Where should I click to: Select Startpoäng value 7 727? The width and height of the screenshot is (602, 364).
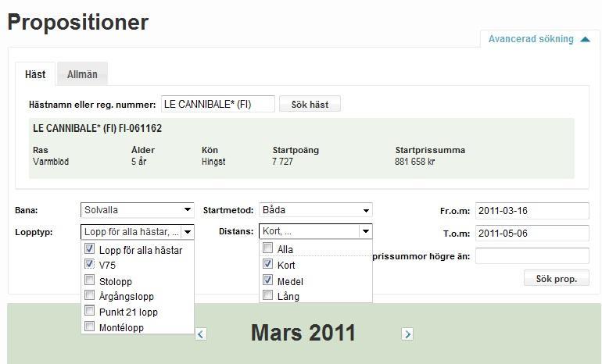(x=282, y=162)
